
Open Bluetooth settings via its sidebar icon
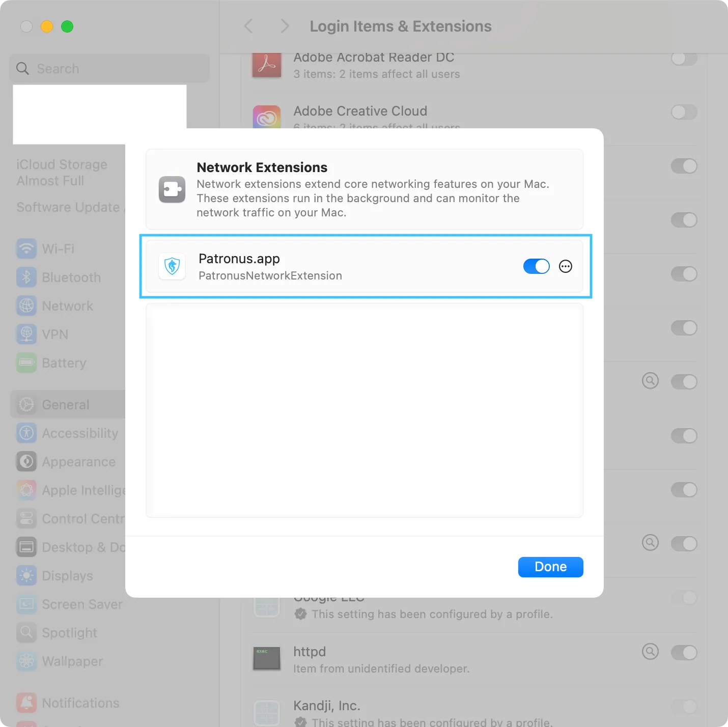[x=26, y=277]
